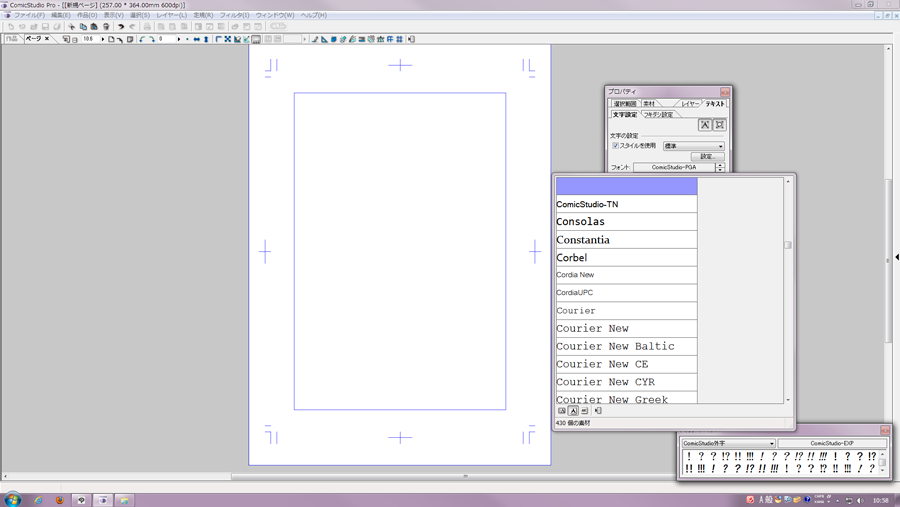Image resolution: width=900 pixels, height=507 pixels.
Task: Switch to the フキダシ設定 tab
Action: 658,115
